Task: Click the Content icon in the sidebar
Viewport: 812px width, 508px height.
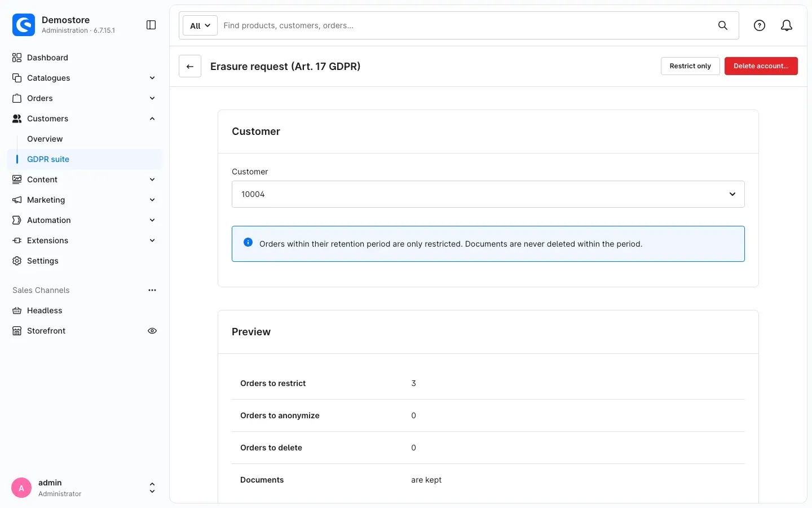Action: tap(17, 179)
